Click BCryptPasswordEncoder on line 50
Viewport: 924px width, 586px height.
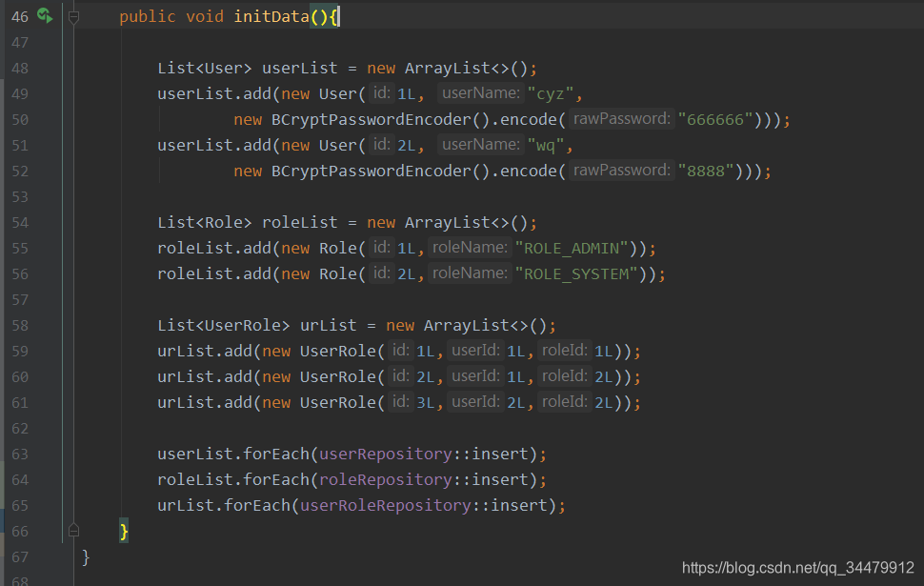tap(372, 120)
